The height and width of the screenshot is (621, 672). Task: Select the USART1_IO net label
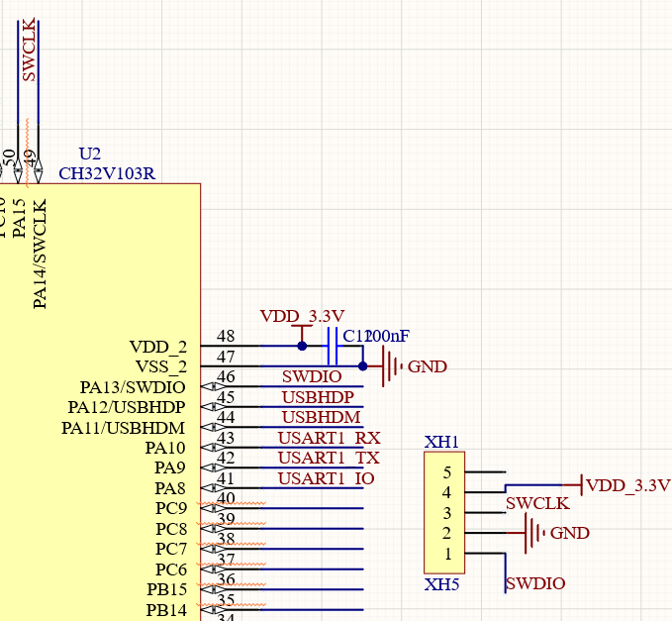tap(326, 479)
